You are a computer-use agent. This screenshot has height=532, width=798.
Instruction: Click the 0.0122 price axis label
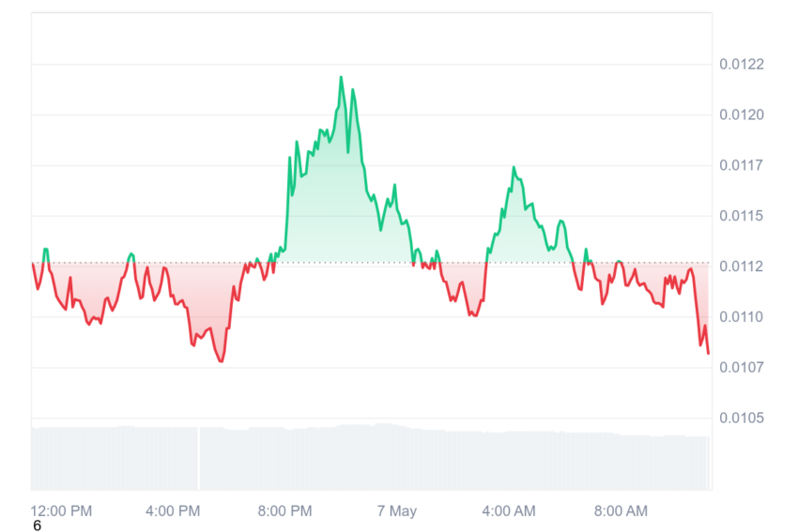coord(741,64)
